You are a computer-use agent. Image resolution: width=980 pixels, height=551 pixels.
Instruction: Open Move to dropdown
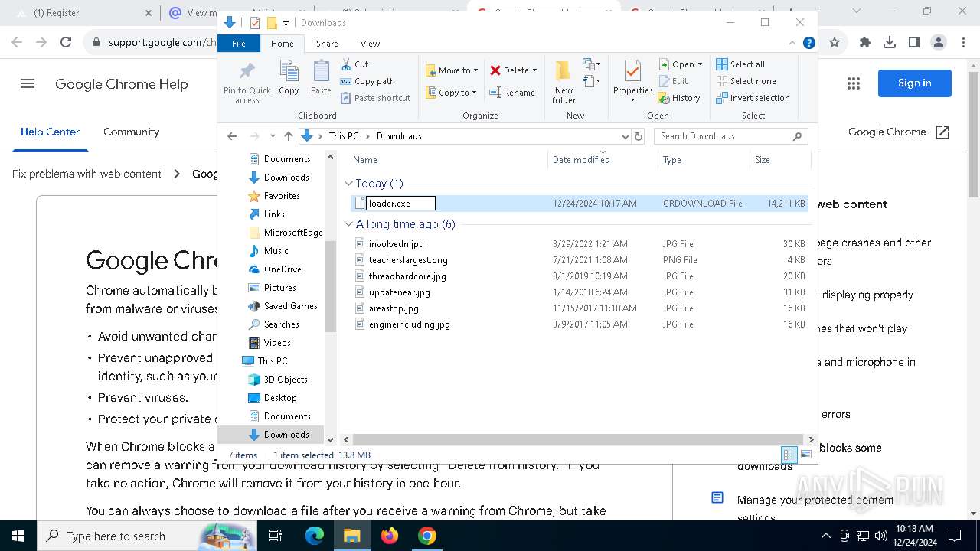coord(452,70)
